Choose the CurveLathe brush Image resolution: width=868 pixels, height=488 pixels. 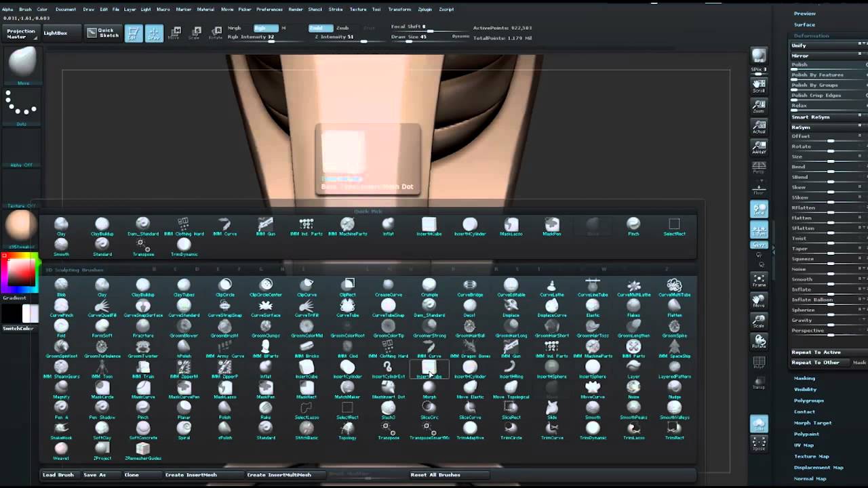click(551, 287)
